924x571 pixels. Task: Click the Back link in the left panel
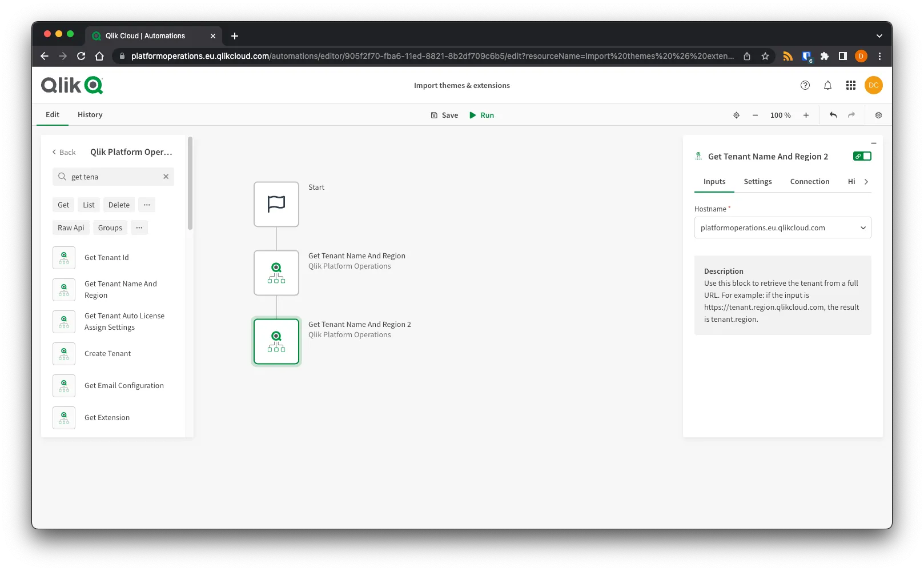click(x=63, y=152)
